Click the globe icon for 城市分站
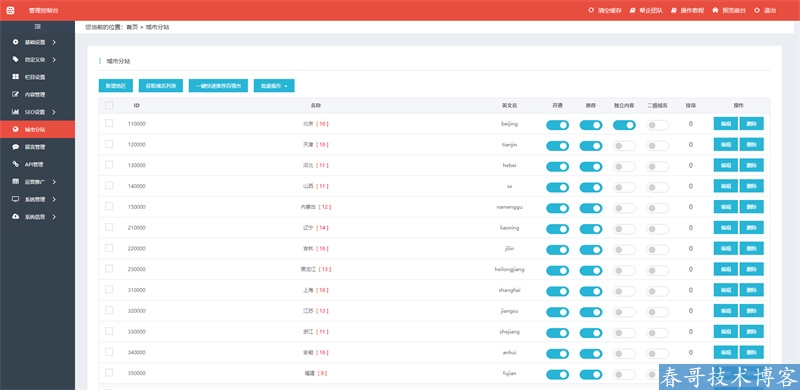 pos(15,129)
